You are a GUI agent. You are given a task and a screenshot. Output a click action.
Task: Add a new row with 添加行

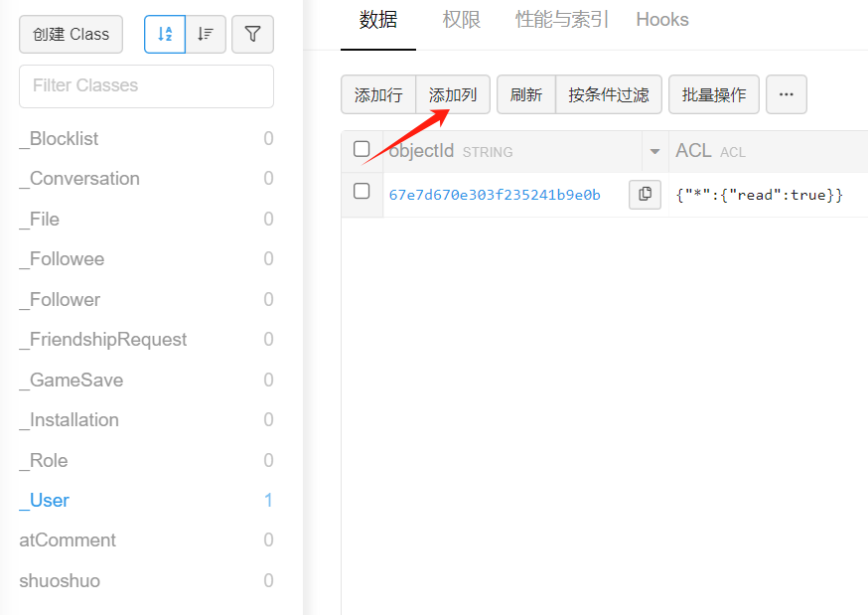pyautogui.click(x=378, y=94)
